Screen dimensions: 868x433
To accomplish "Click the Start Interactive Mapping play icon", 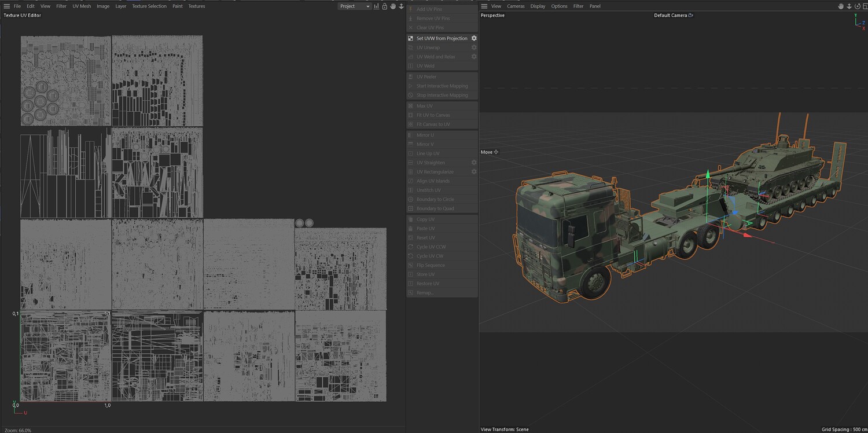I will [x=411, y=86].
